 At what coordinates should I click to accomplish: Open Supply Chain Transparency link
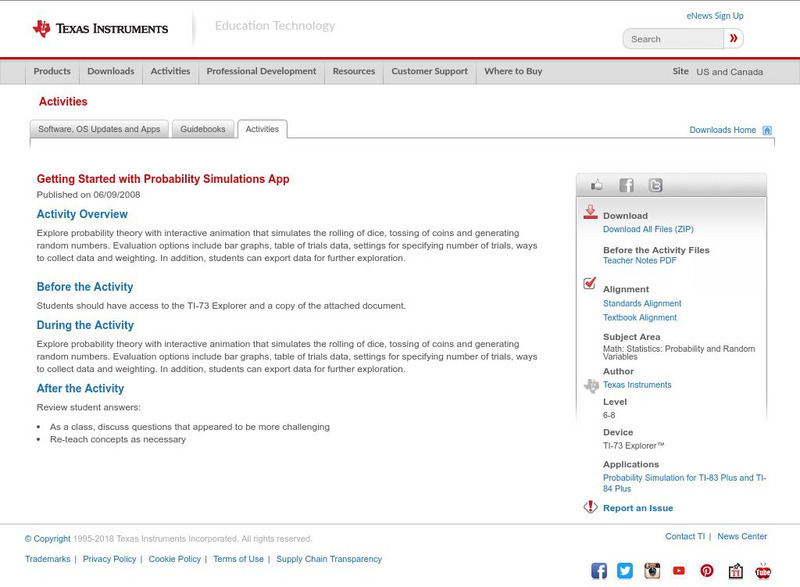click(x=329, y=559)
